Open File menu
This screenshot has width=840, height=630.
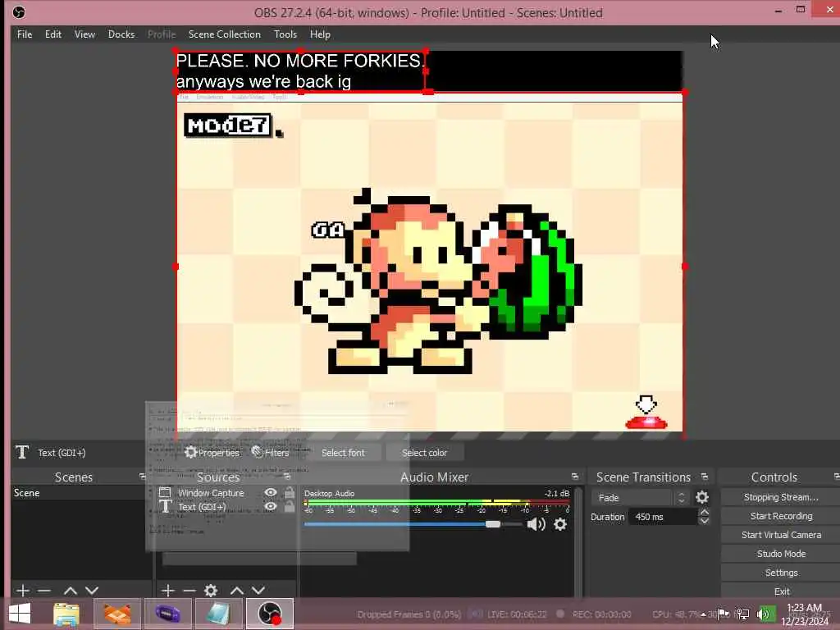point(25,34)
